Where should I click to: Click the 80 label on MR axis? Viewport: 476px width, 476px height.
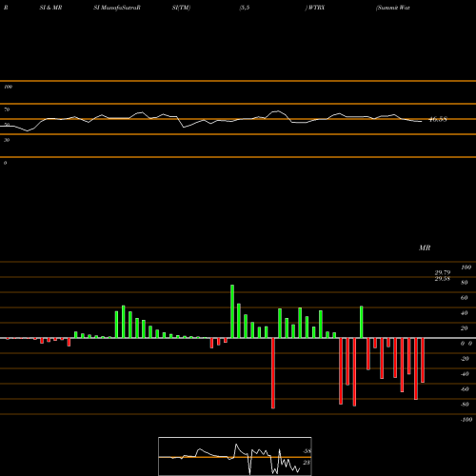[465, 283]
